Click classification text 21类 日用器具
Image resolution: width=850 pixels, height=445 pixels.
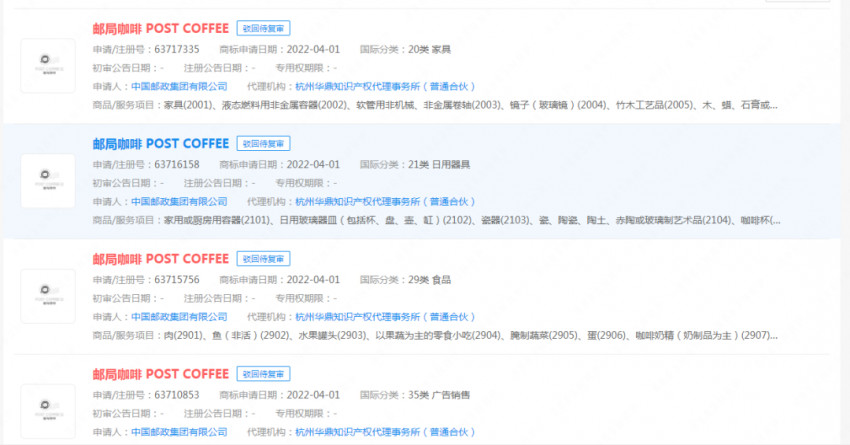point(439,165)
